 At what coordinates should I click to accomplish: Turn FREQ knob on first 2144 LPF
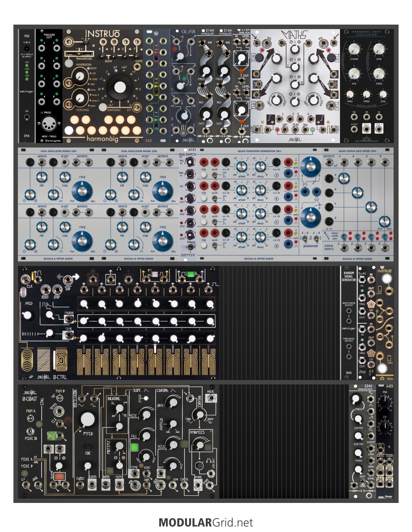[x=206, y=72]
